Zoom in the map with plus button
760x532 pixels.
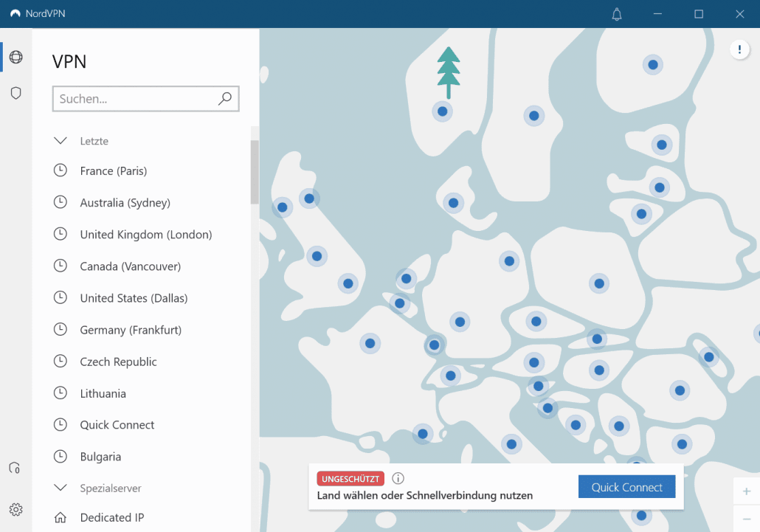(x=746, y=491)
